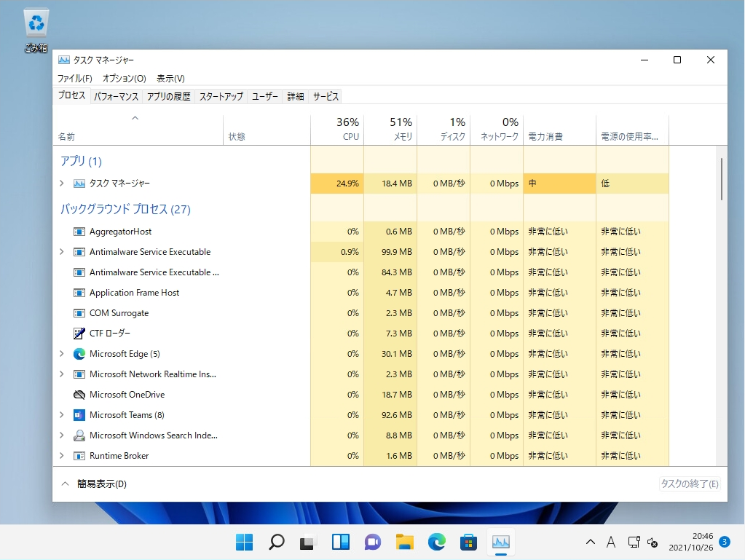Screen dimensions: 745x560
Task: Expand the Microsoft Edge (5) process group
Action: (62, 354)
